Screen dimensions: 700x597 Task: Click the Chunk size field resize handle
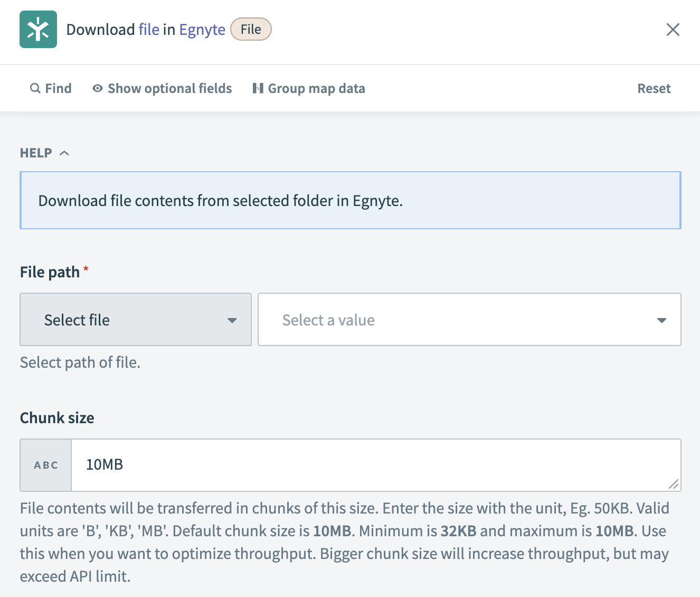click(674, 484)
